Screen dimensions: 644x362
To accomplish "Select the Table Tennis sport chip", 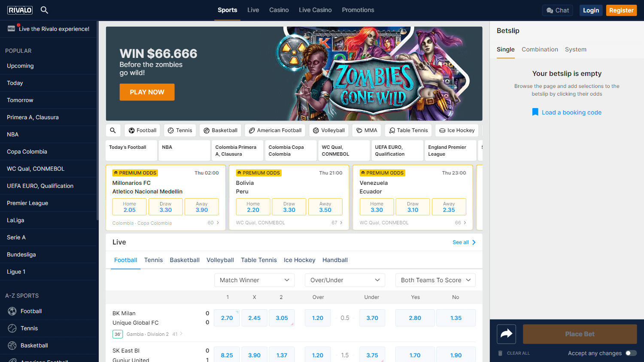I will pos(408,130).
